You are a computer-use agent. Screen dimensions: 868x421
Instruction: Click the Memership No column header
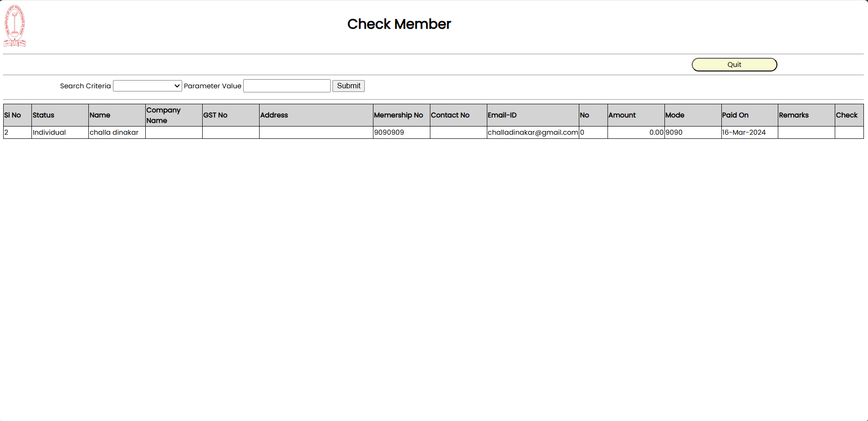398,115
